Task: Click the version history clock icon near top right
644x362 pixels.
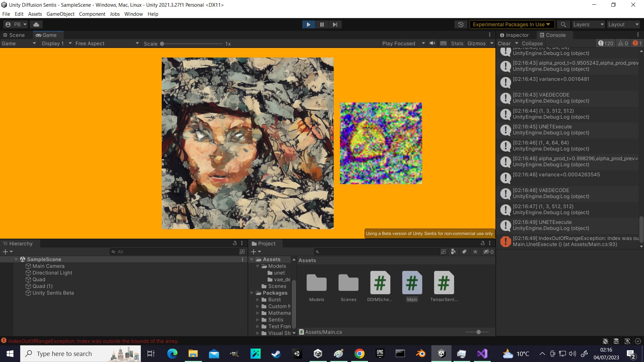Action: click(461, 24)
